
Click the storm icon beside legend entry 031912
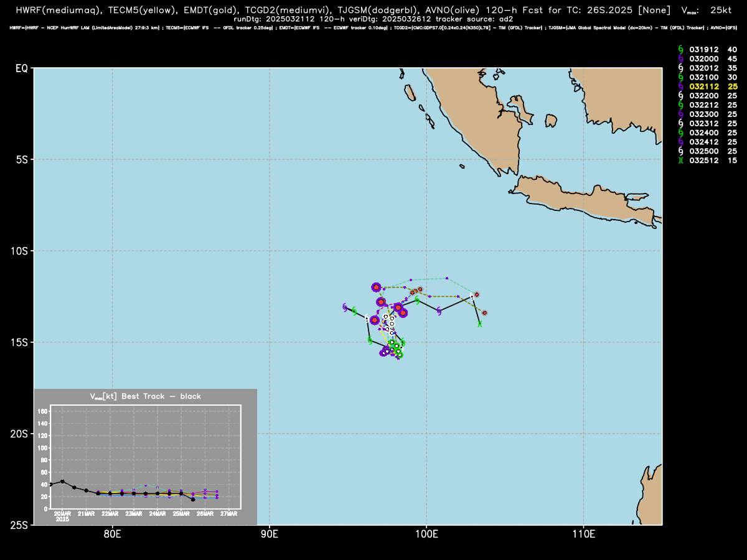click(681, 50)
